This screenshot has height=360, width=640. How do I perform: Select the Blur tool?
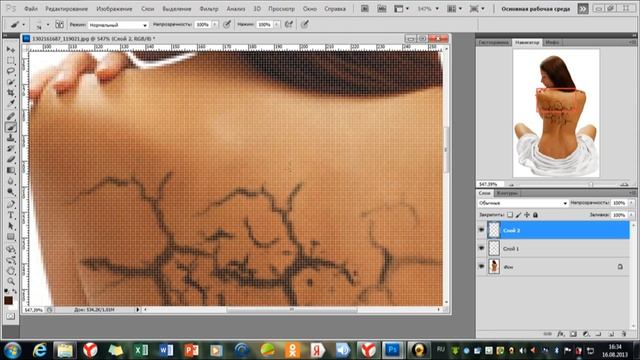11,181
